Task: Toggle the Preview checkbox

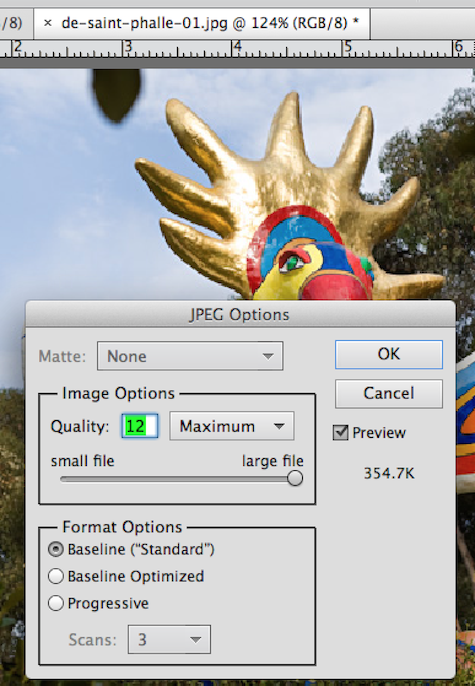Action: pyautogui.click(x=341, y=433)
